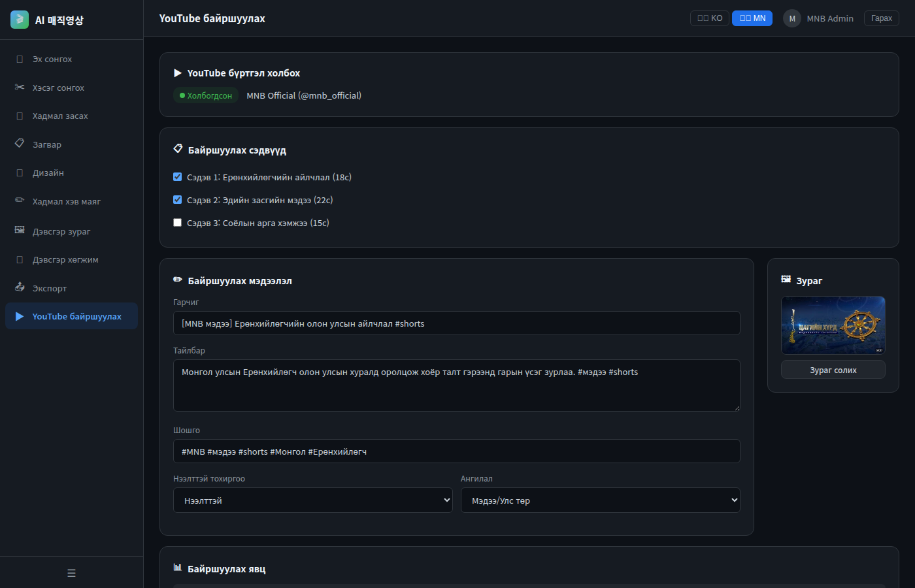The height and width of the screenshot is (588, 915).
Task: Click the Хадмал засах sidebar icon
Action: [20, 116]
